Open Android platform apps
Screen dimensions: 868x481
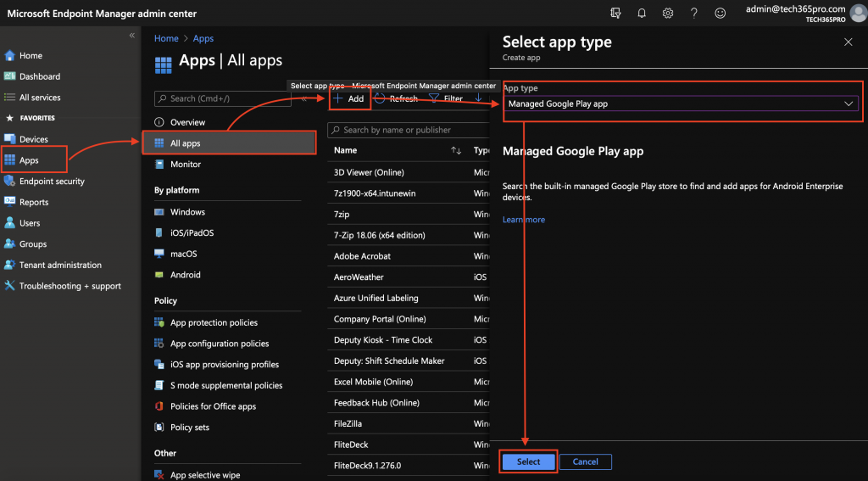185,275
